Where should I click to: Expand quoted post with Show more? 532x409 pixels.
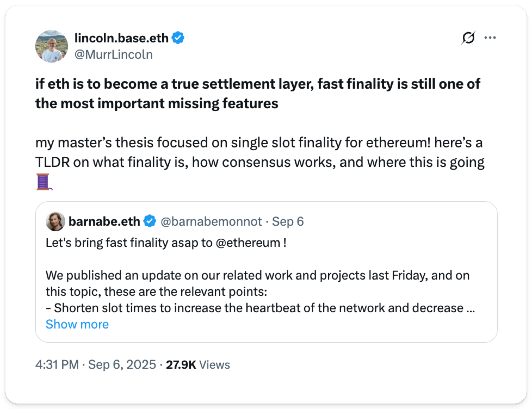(x=77, y=324)
